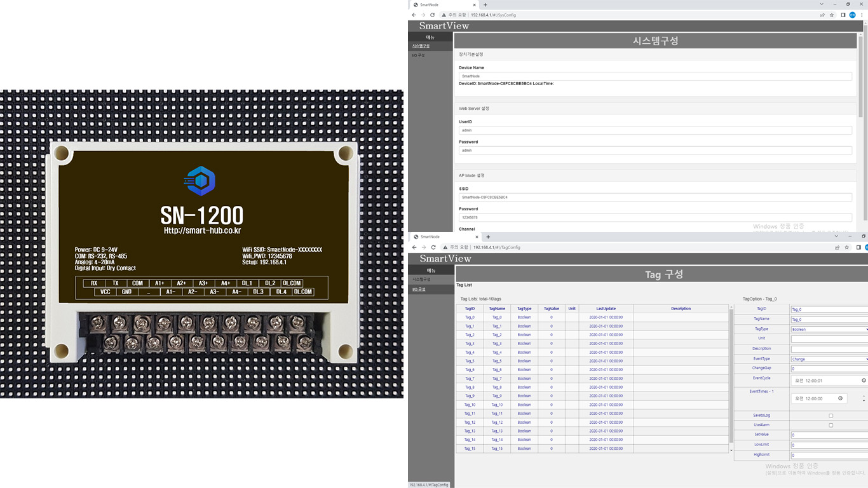Go forward in the SysConfig browser window
This screenshot has height=488, width=868.
pyautogui.click(x=423, y=15)
